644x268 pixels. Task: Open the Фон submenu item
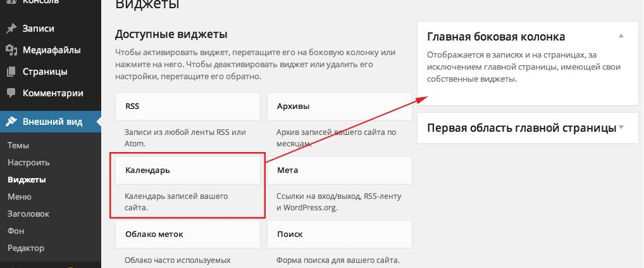[x=16, y=231]
